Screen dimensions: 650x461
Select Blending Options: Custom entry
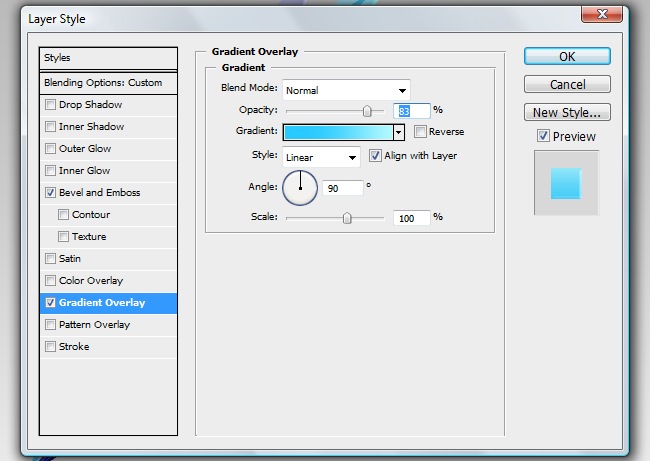coord(109,83)
